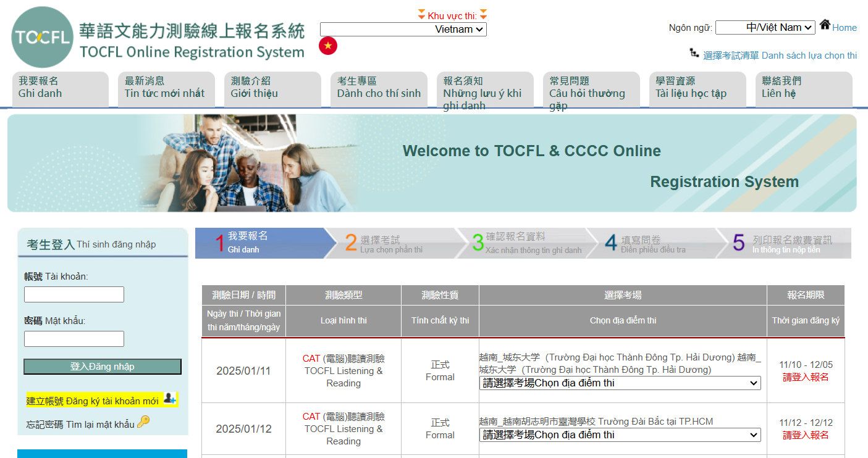
Task: Click the add-user icon beside register account
Action: pos(170,399)
